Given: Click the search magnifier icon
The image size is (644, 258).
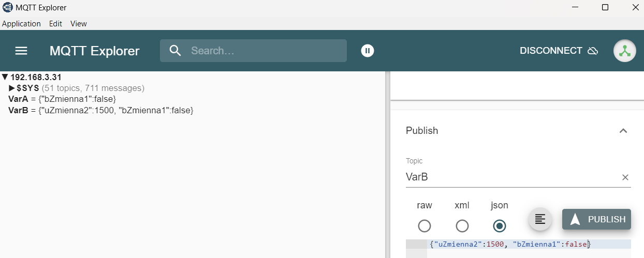Looking at the screenshot, I should pyautogui.click(x=175, y=51).
